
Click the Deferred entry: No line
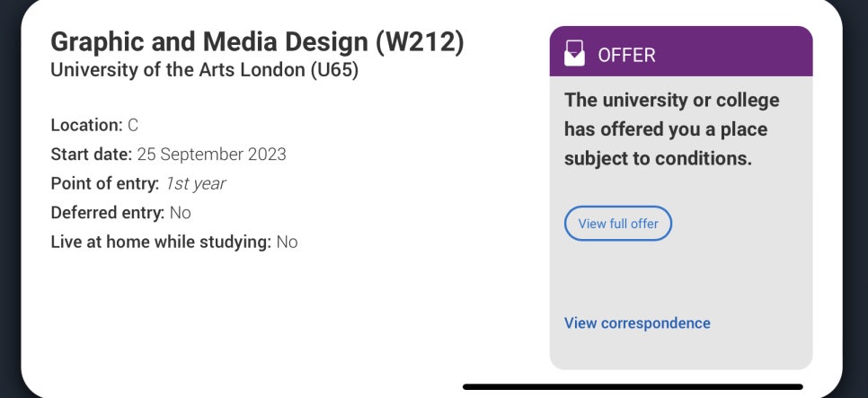click(120, 213)
